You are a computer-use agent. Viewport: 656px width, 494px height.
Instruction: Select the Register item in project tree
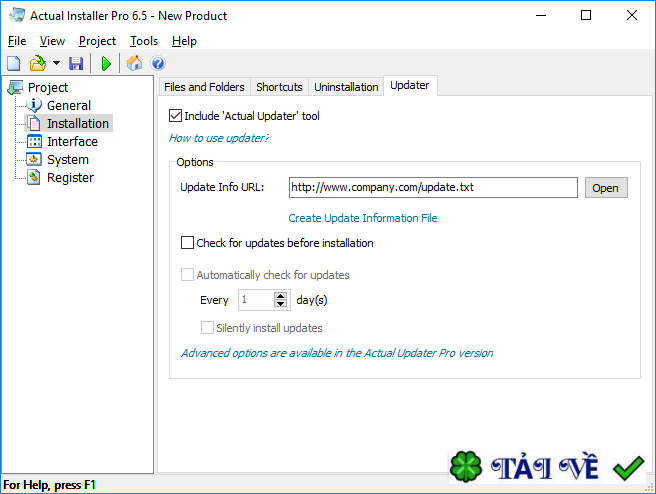click(70, 178)
